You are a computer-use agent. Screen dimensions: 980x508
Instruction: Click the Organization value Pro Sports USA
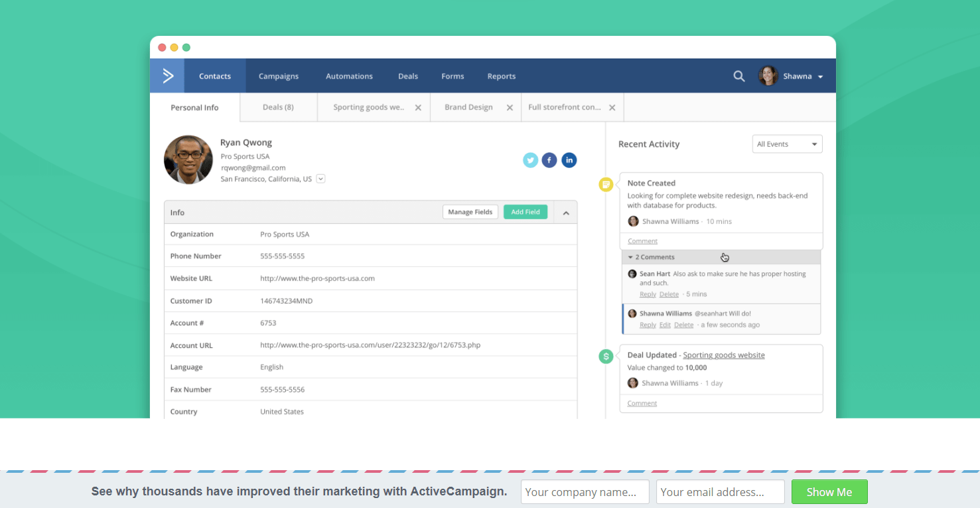pyautogui.click(x=285, y=234)
